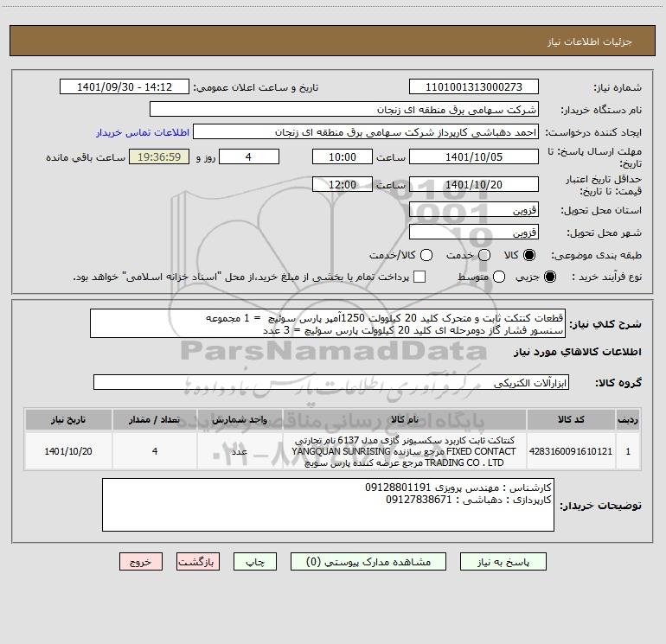This screenshot has width=666, height=644.
Task: Click the نام کالا column header
Action: click(x=405, y=419)
